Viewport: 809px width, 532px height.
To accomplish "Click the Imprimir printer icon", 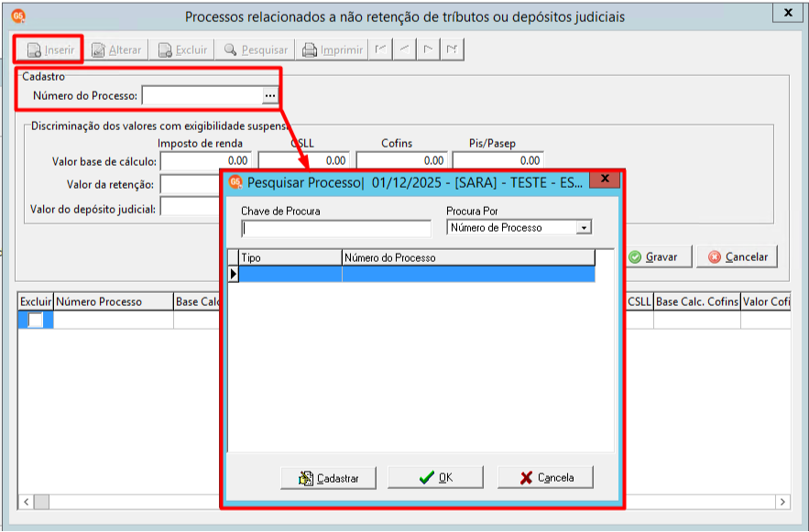I will [x=309, y=50].
